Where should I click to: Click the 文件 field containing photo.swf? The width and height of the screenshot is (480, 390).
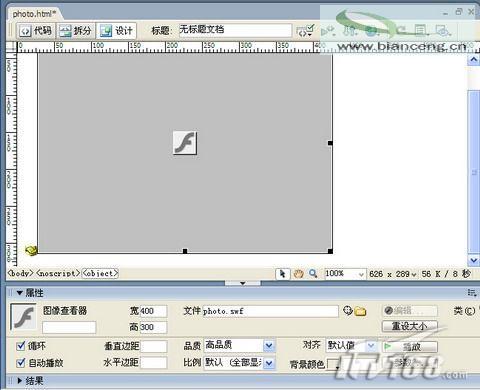(x=270, y=311)
